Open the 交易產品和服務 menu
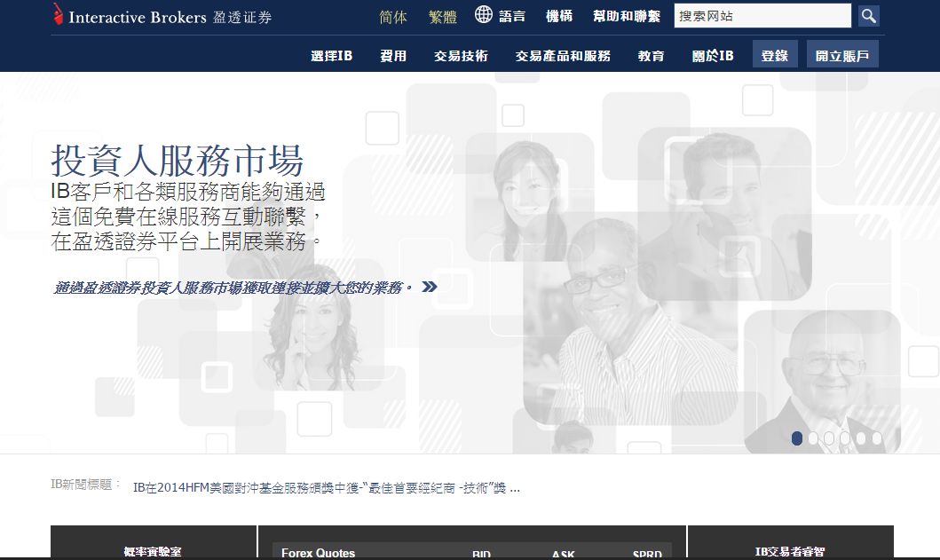This screenshot has width=940, height=560. (563, 56)
